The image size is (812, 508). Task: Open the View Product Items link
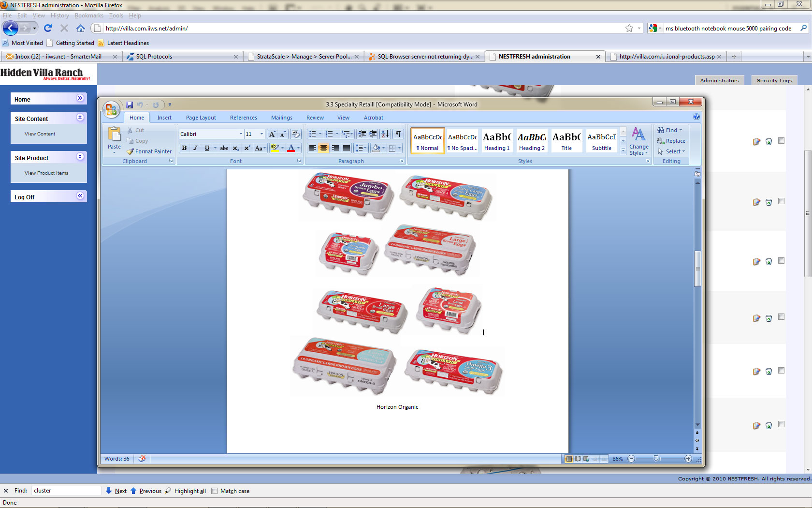(46, 173)
